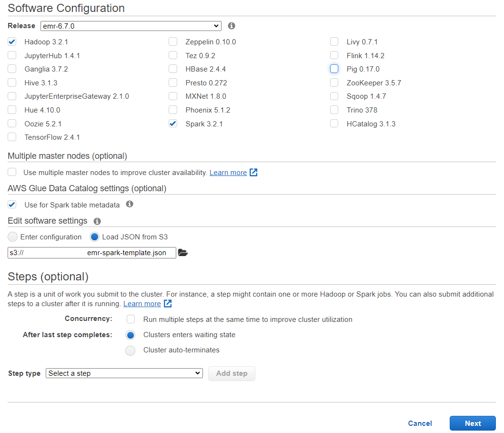This screenshot has height=433, width=504.
Task: Click the info icon next to Release dropdown
Action: coord(232,26)
